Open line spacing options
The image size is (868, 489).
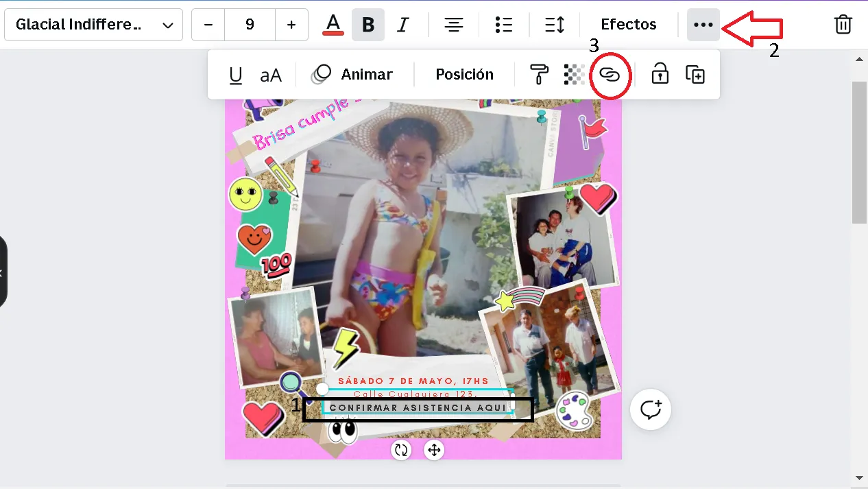click(x=555, y=25)
